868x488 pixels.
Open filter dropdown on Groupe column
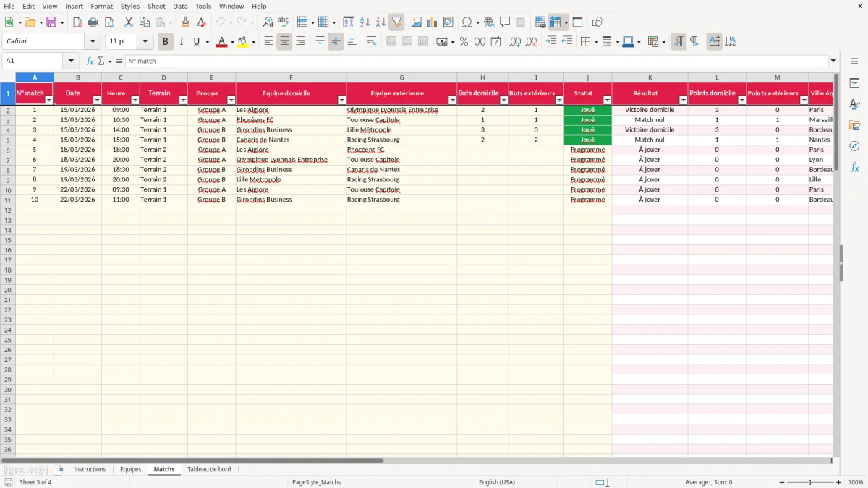[x=231, y=100]
